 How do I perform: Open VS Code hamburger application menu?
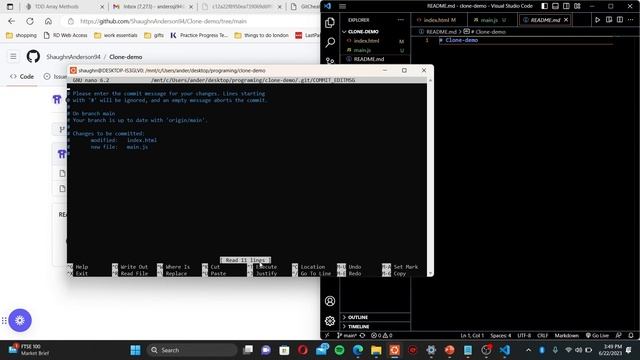pyautogui.click(x=342, y=6)
